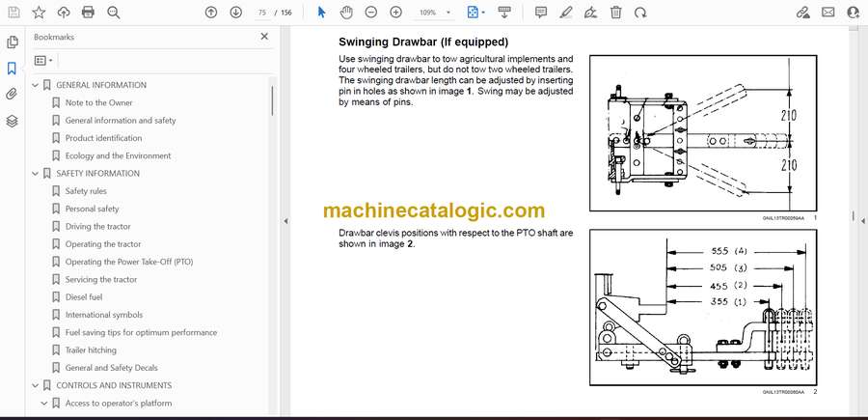
Task: Open the layers panel icon
Action: click(12, 121)
